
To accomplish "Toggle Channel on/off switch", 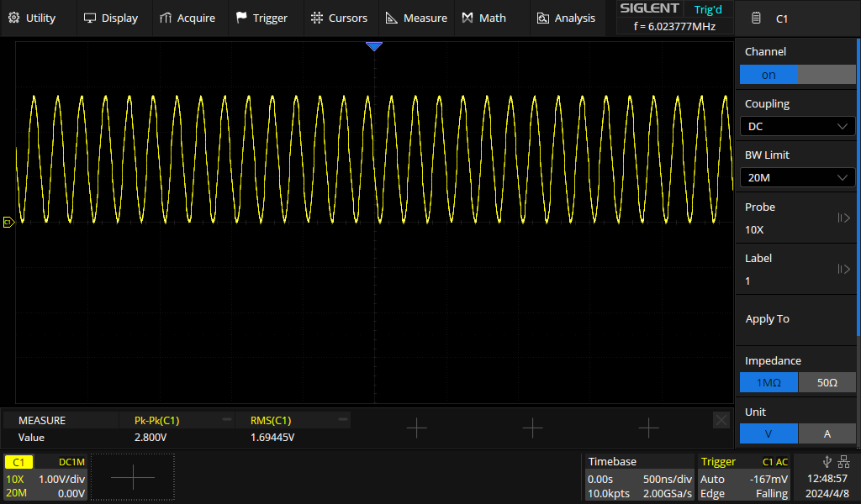I will click(797, 75).
